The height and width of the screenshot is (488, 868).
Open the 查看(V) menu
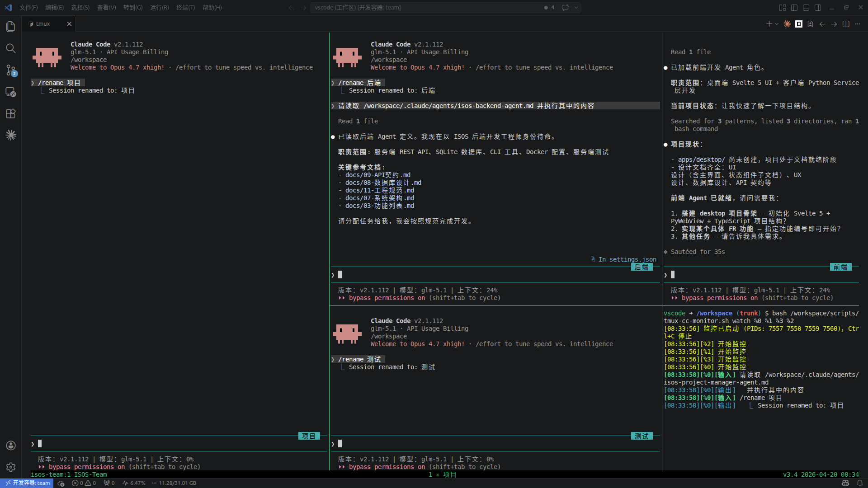[106, 8]
